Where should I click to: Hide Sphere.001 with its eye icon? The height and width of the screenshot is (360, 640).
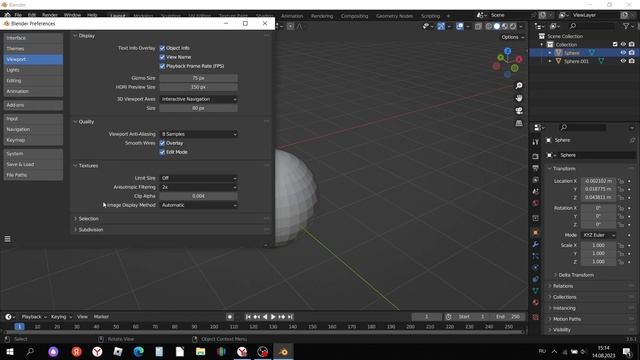(x=623, y=61)
